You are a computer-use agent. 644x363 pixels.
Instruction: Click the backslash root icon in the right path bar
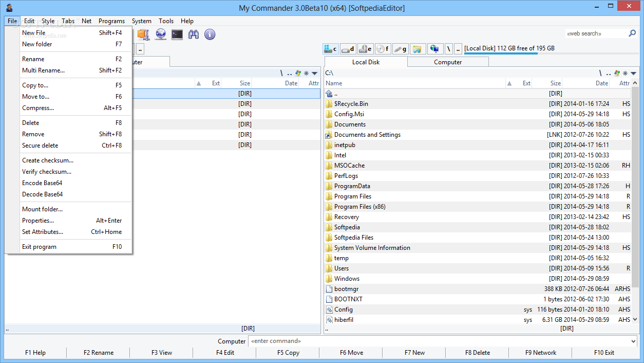pyautogui.click(x=600, y=73)
